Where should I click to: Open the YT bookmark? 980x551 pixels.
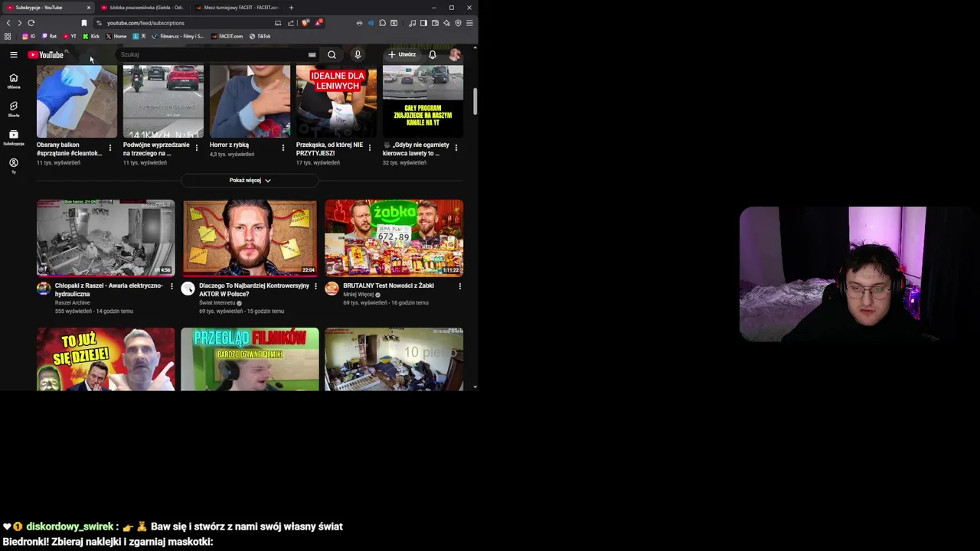coord(70,36)
